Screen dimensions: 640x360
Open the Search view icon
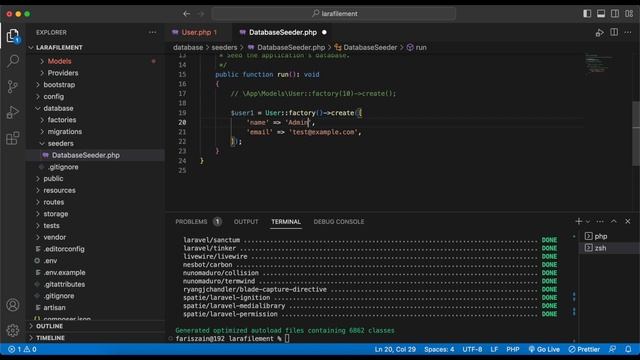coord(13,61)
